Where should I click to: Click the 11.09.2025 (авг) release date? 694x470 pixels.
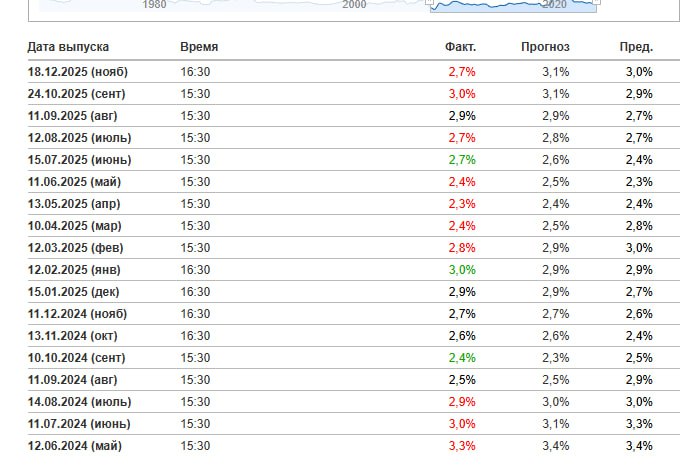[x=76, y=116]
